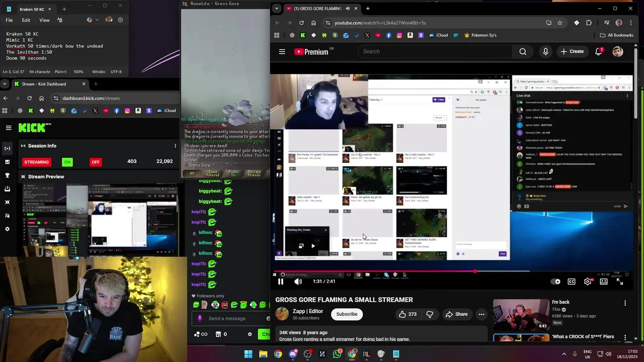Reload the YouTube page

pyautogui.click(x=301, y=23)
